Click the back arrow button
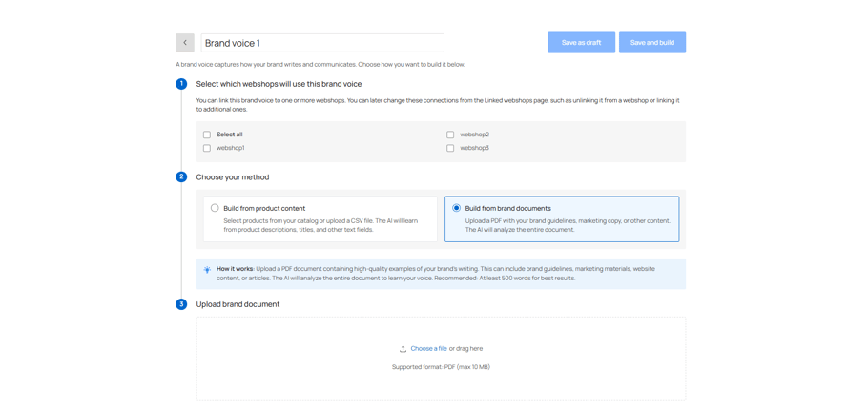 [185, 43]
